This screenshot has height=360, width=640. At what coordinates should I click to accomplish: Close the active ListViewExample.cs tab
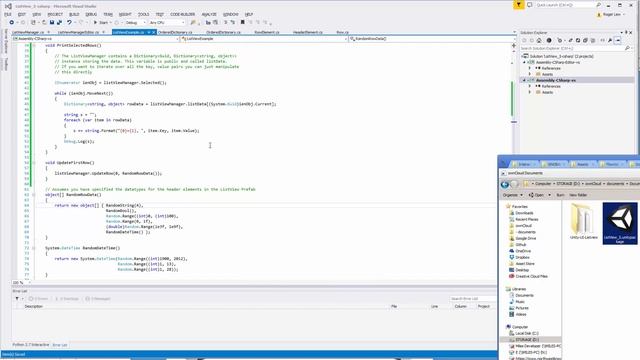click(x=154, y=32)
